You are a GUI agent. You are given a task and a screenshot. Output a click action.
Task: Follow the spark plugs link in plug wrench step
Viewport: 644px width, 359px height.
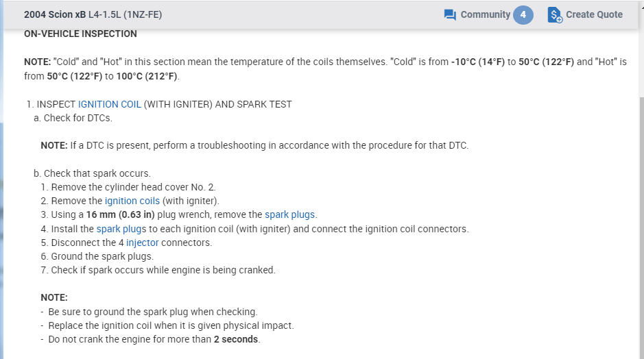tap(291, 214)
